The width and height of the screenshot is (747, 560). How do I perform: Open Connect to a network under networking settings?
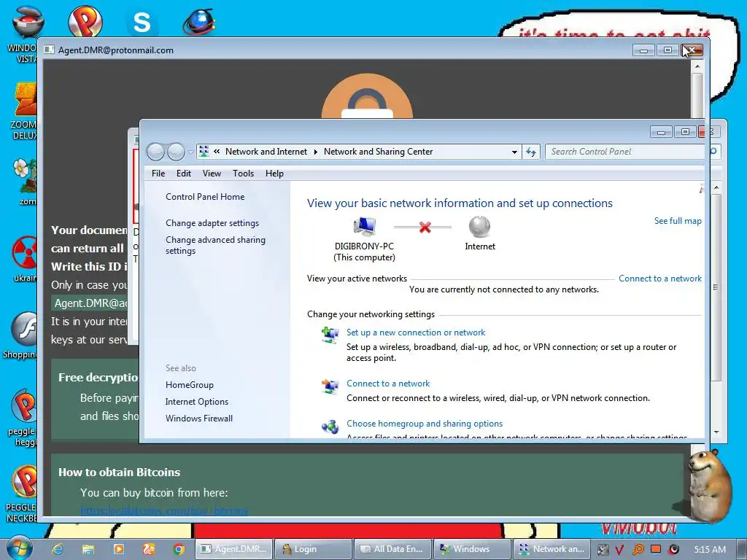(x=388, y=384)
